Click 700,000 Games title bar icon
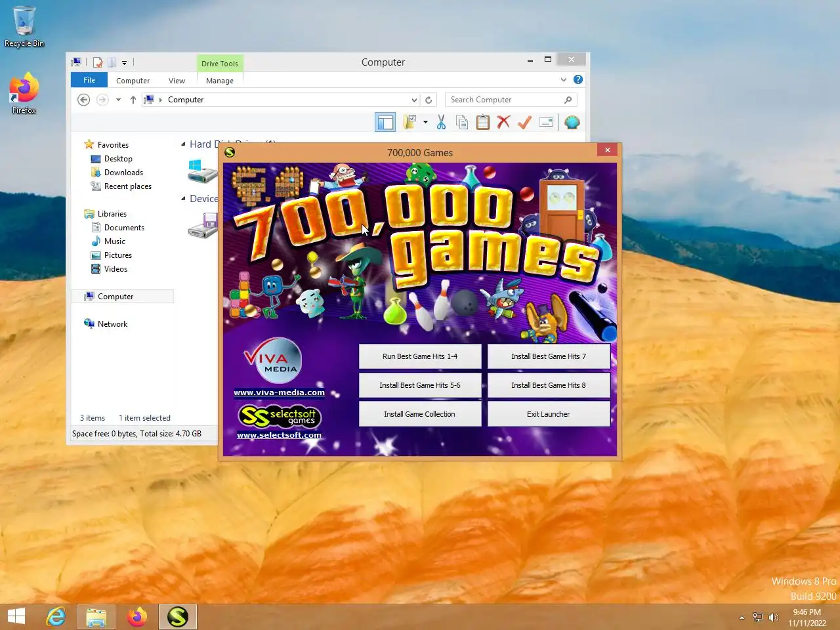 click(230, 152)
